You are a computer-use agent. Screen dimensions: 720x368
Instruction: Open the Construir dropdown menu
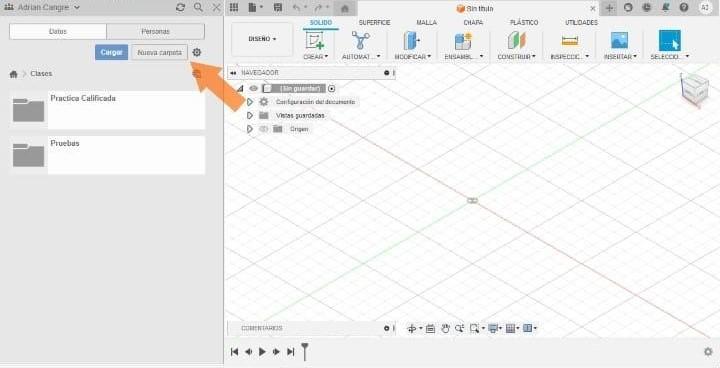click(516, 57)
